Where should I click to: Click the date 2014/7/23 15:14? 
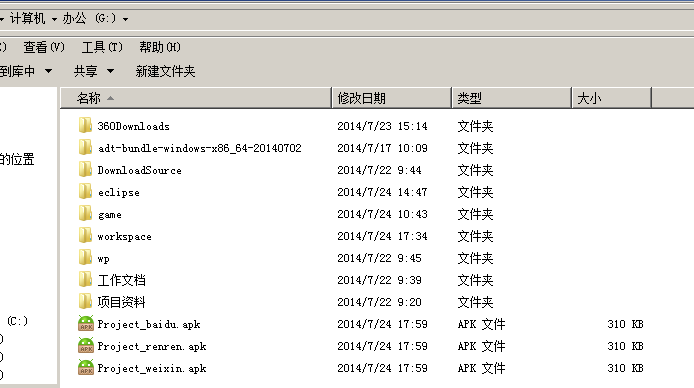pyautogui.click(x=382, y=126)
